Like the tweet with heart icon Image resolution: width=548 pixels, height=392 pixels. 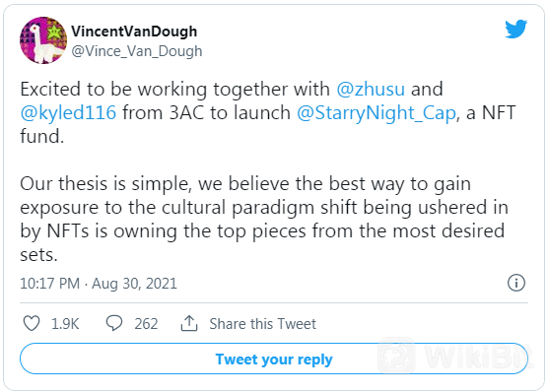[x=32, y=323]
